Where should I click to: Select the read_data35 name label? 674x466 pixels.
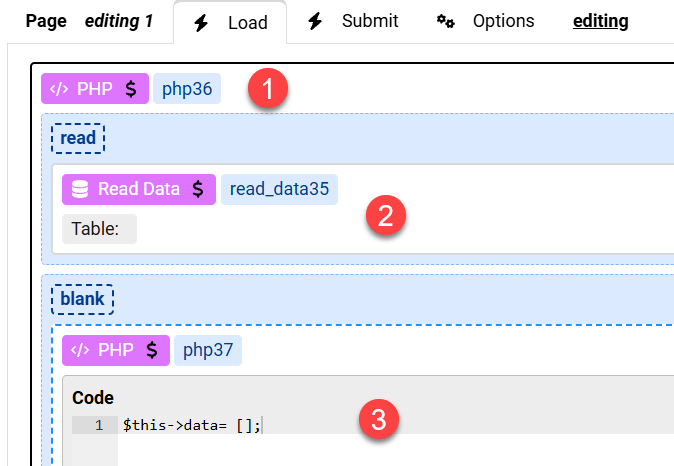point(279,189)
